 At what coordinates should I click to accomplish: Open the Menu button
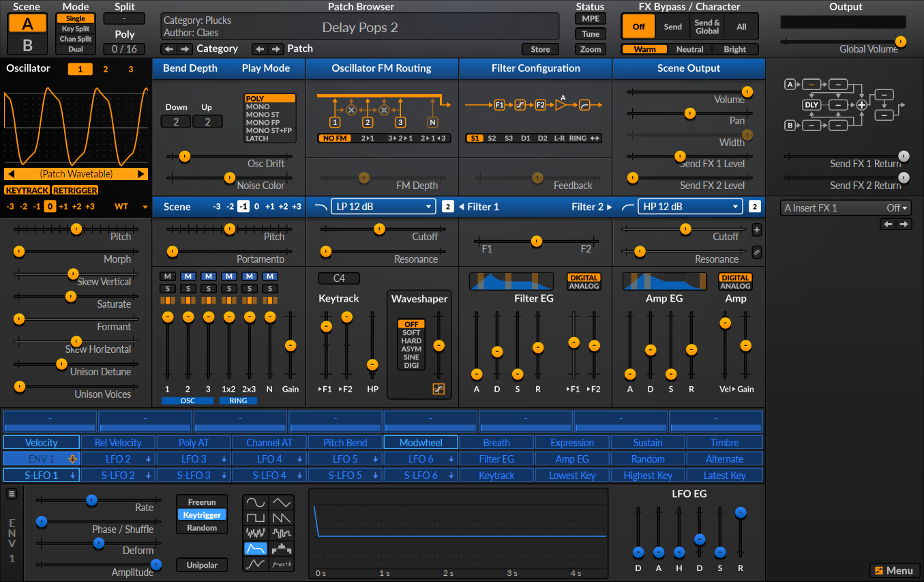pos(894,570)
